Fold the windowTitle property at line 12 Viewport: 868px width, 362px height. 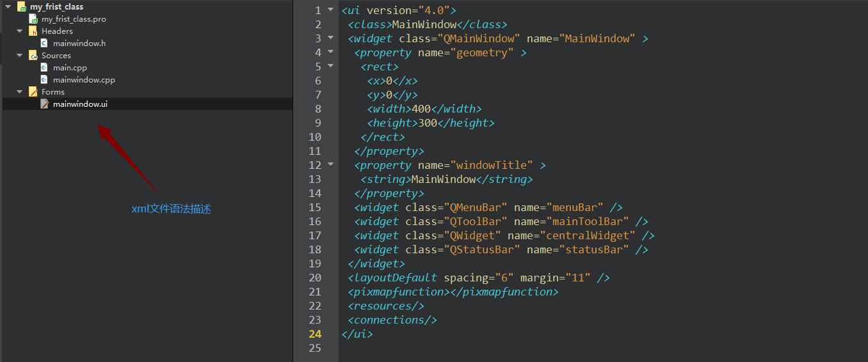330,165
